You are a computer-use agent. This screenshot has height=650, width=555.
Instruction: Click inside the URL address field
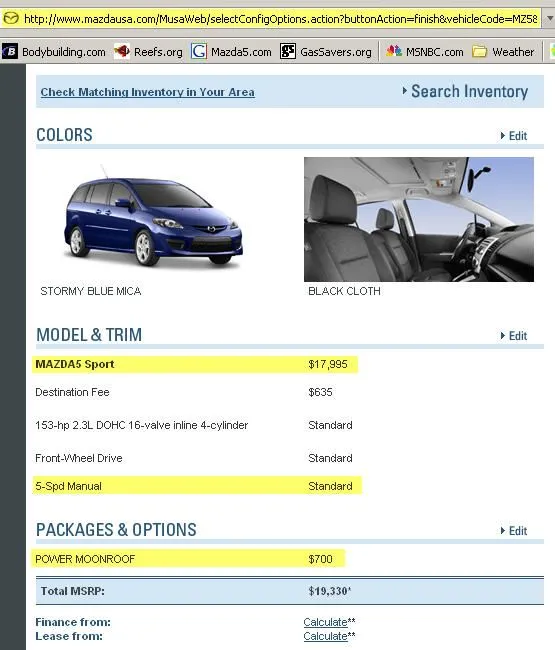[281, 19]
